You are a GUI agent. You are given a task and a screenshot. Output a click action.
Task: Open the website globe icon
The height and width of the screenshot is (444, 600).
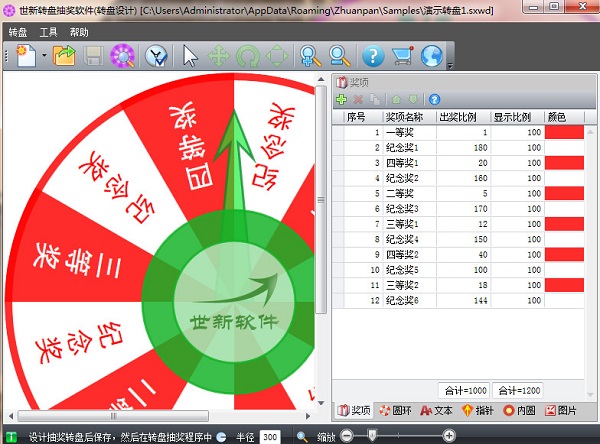(432, 56)
